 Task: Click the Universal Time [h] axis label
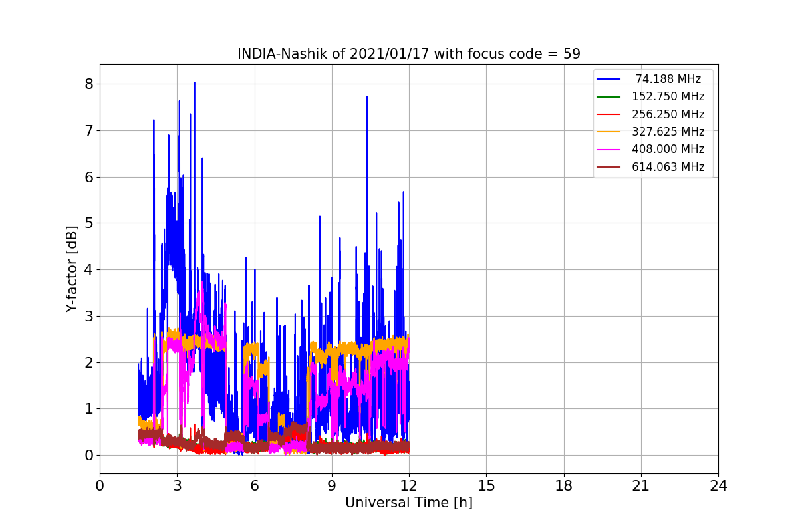pos(409,503)
